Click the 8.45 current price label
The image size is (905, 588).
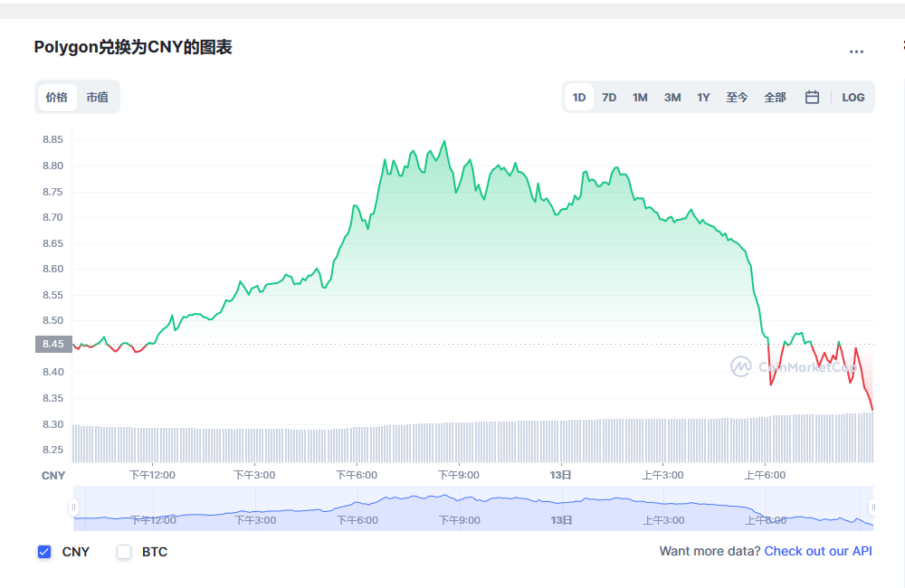[x=53, y=344]
